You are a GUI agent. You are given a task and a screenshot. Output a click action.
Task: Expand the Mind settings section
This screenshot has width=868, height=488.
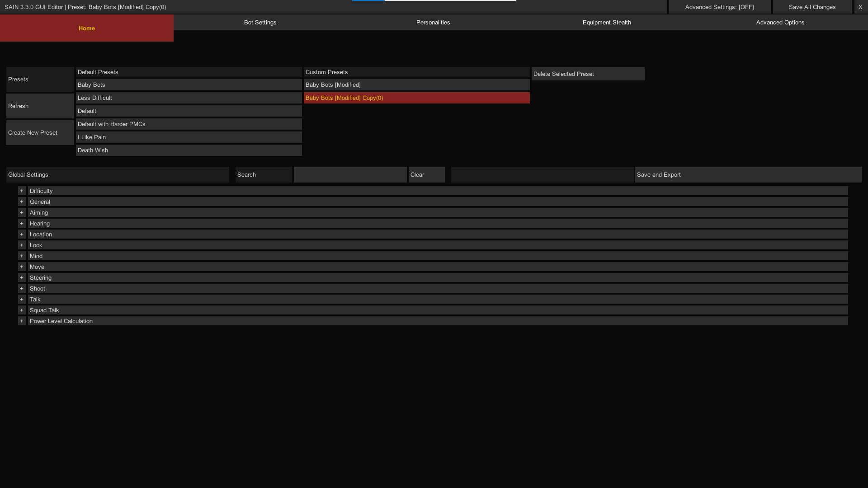22,256
